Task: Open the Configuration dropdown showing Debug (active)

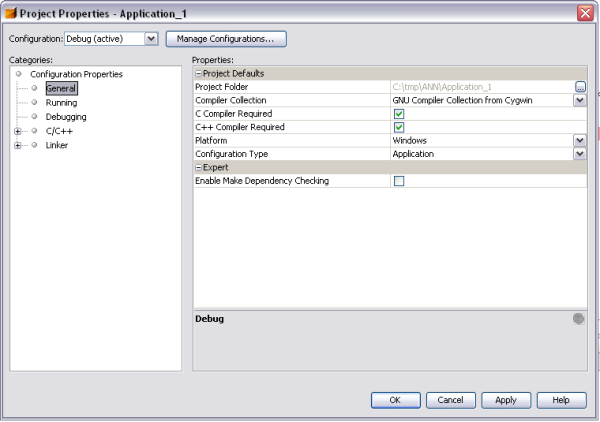Action: coord(111,39)
